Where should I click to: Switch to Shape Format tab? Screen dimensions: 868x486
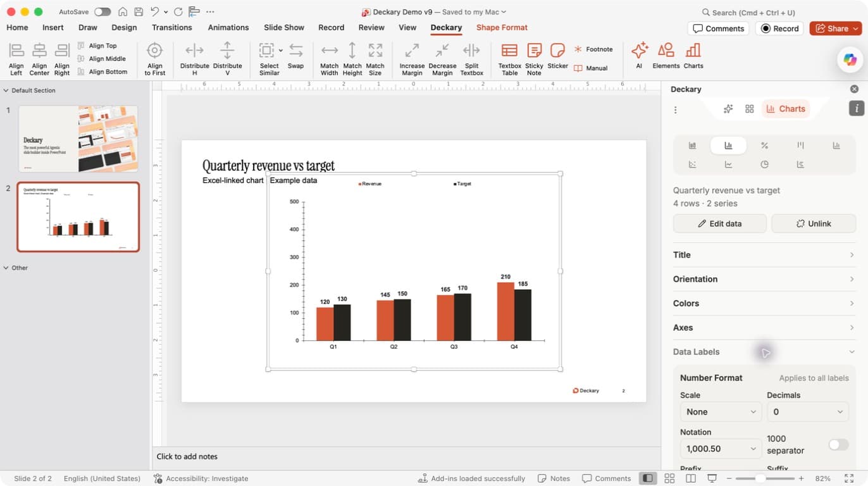point(502,28)
